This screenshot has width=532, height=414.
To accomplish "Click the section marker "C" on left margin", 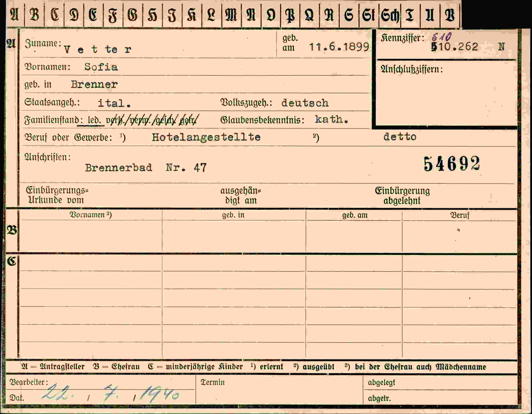I will (x=12, y=261).
